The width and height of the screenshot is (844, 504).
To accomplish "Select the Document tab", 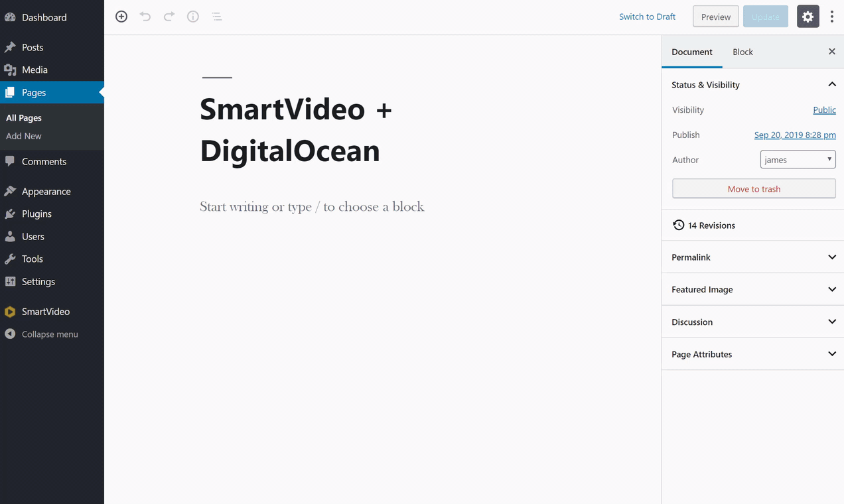I will pos(691,52).
